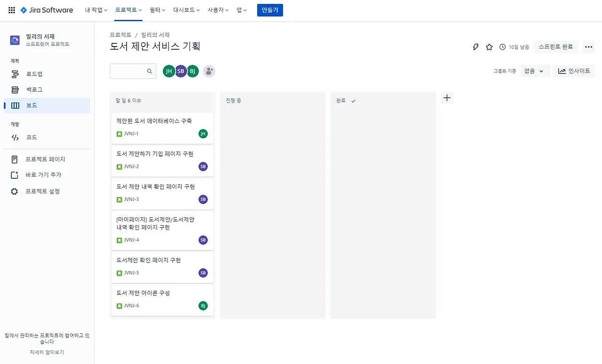Star this project as a favorite
602x364 pixels.
point(489,47)
